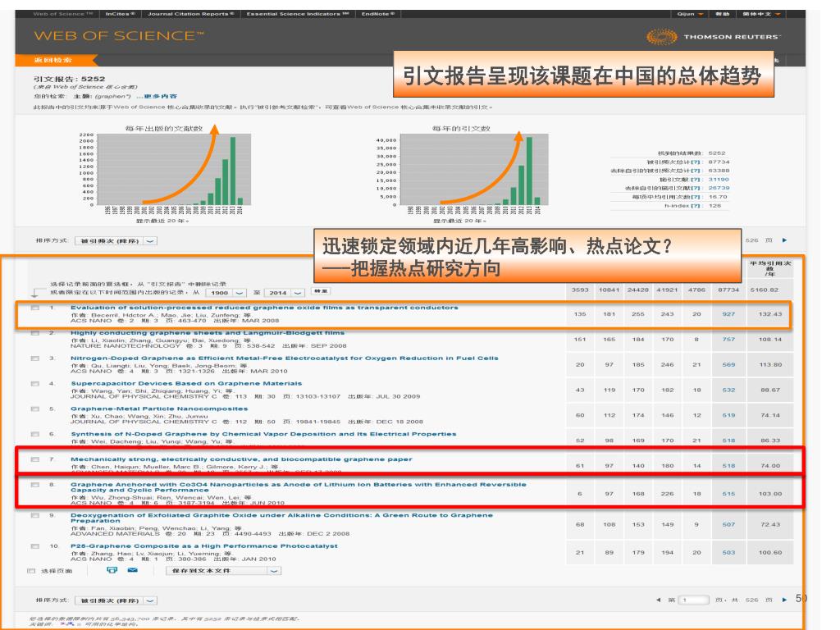Tick the 选择页面 select-page checkbox
Screen dimensions: 840x630
click(x=32, y=571)
